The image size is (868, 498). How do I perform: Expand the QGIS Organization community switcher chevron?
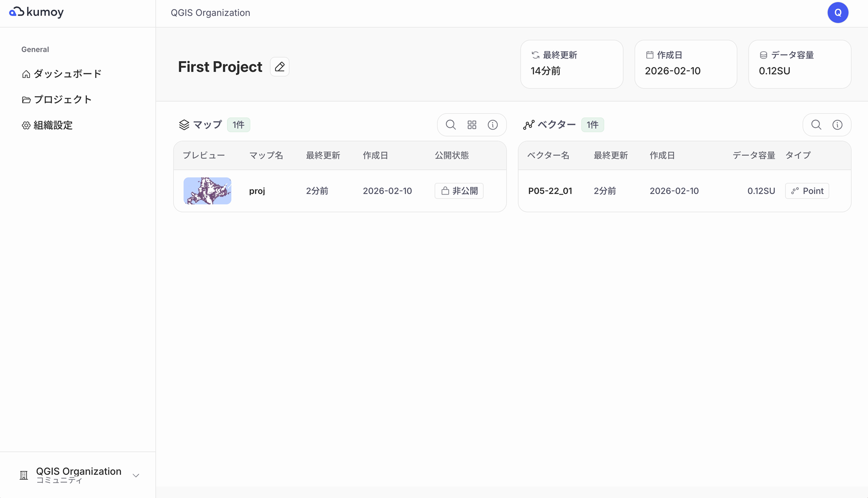tap(136, 475)
